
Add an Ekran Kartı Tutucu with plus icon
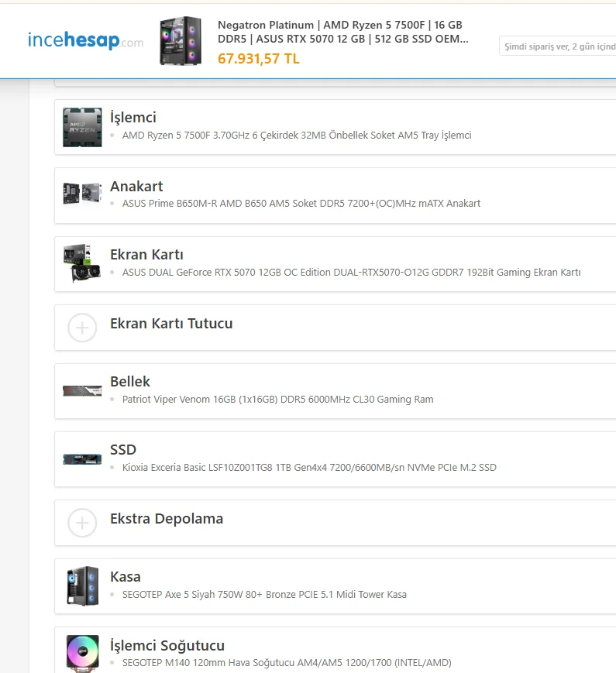click(x=82, y=328)
